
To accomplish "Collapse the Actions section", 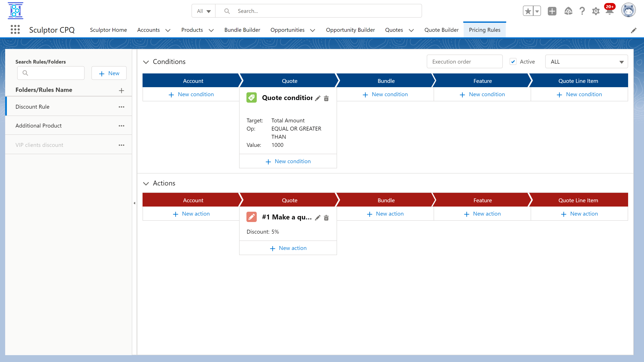I will (x=146, y=184).
